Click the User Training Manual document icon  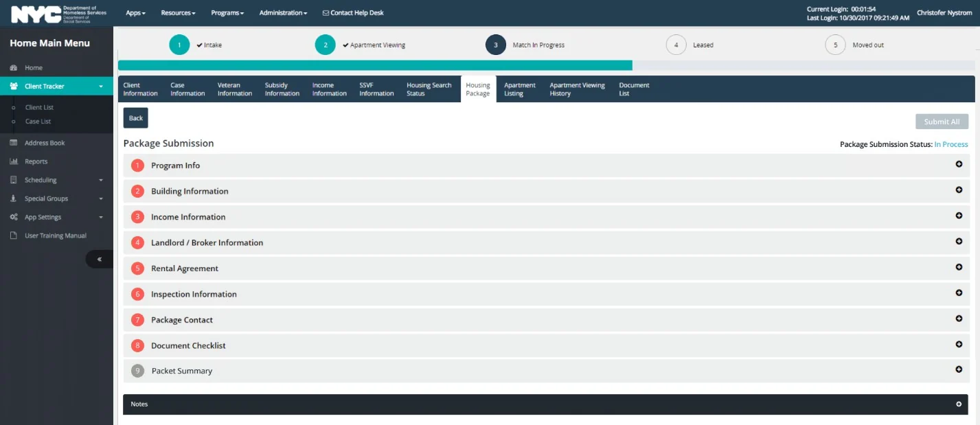click(x=14, y=236)
